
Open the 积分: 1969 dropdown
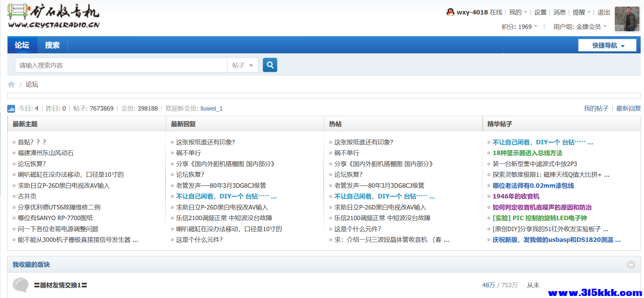(x=519, y=27)
